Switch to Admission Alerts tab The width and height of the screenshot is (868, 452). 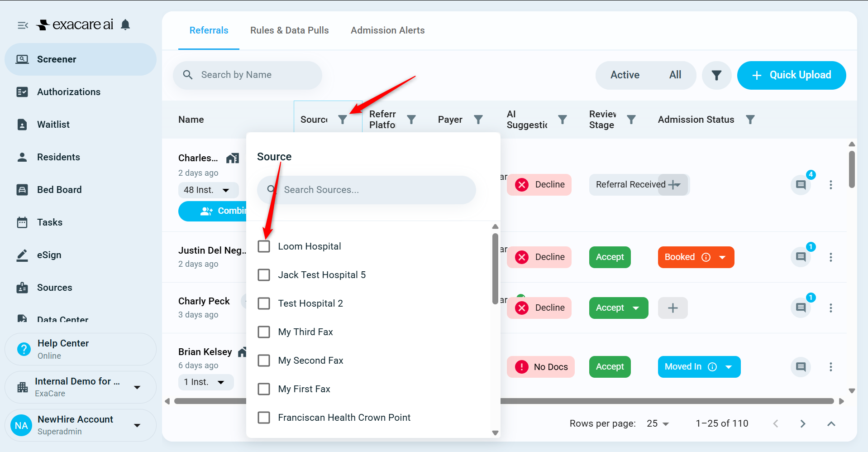coord(388,30)
